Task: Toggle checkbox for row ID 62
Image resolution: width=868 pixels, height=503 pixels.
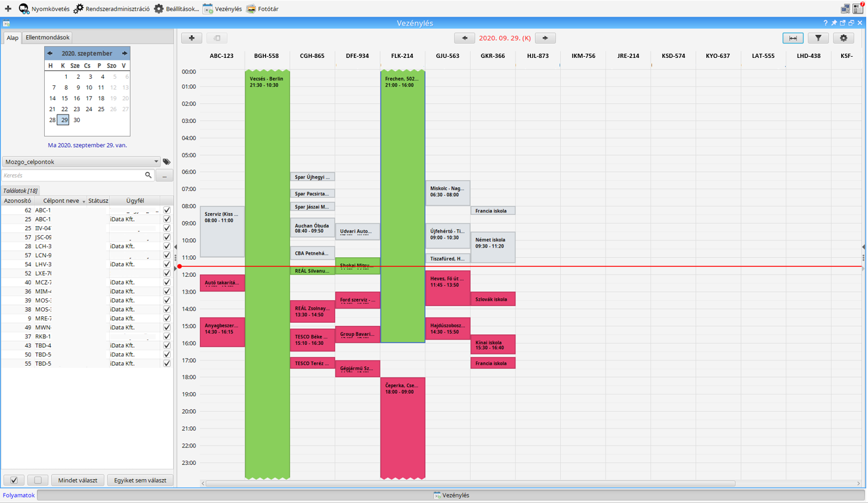Action: point(167,210)
